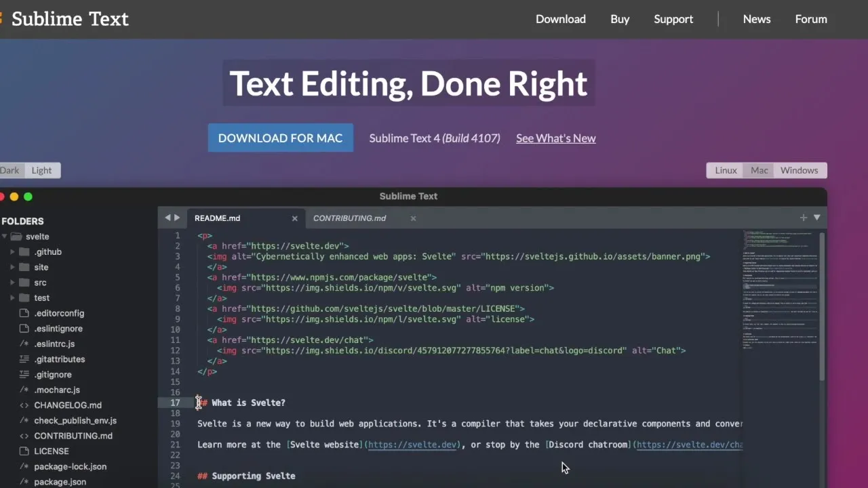This screenshot has height=488, width=868.
Task: Open the tab list dropdown arrow
Action: (817, 218)
